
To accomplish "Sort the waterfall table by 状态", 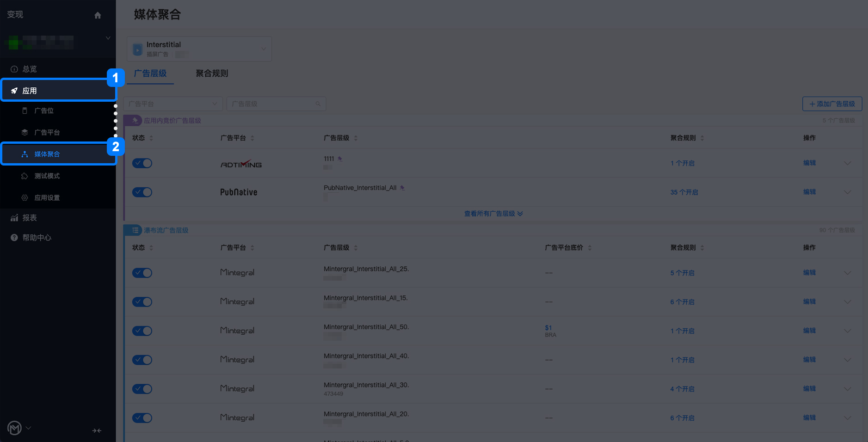I will 151,247.
